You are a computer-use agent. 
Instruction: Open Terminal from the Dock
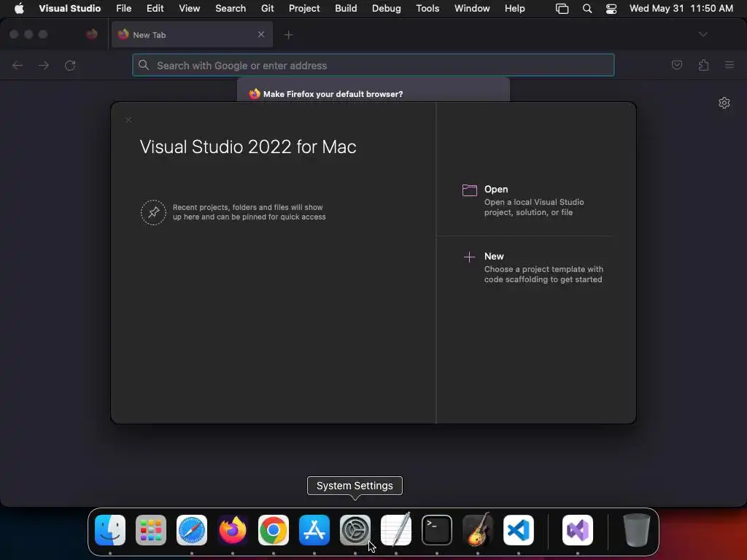(437, 530)
